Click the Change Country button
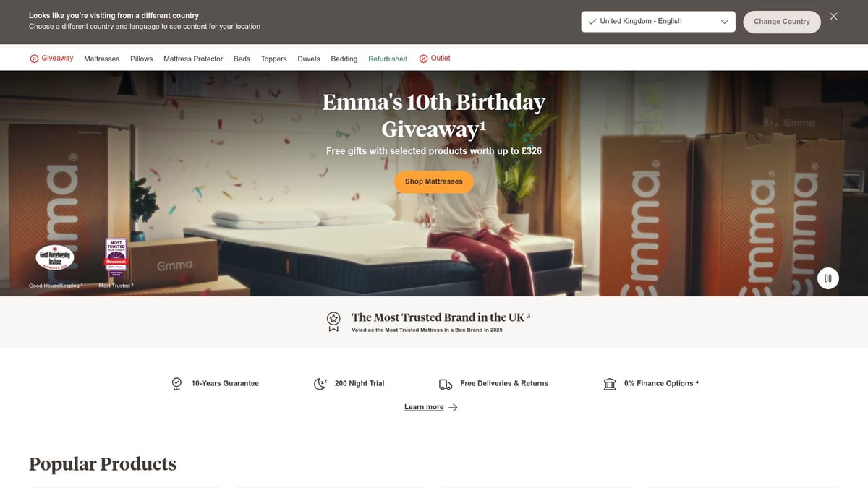The height and width of the screenshot is (488, 868). pyautogui.click(x=782, y=22)
